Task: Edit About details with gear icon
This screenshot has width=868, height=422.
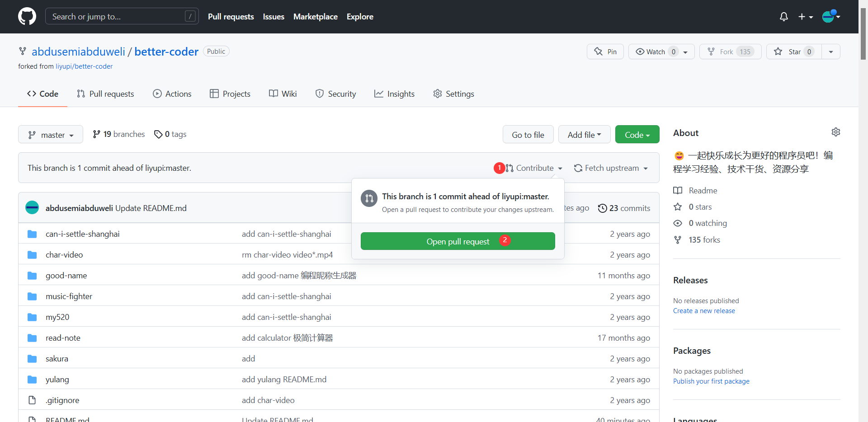Action: (836, 132)
